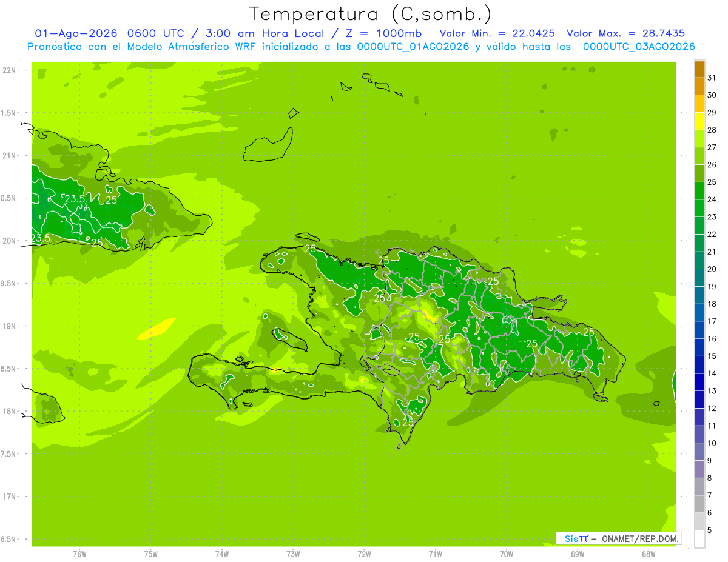Click the colorbar swatch between 6 and 7

point(699,504)
